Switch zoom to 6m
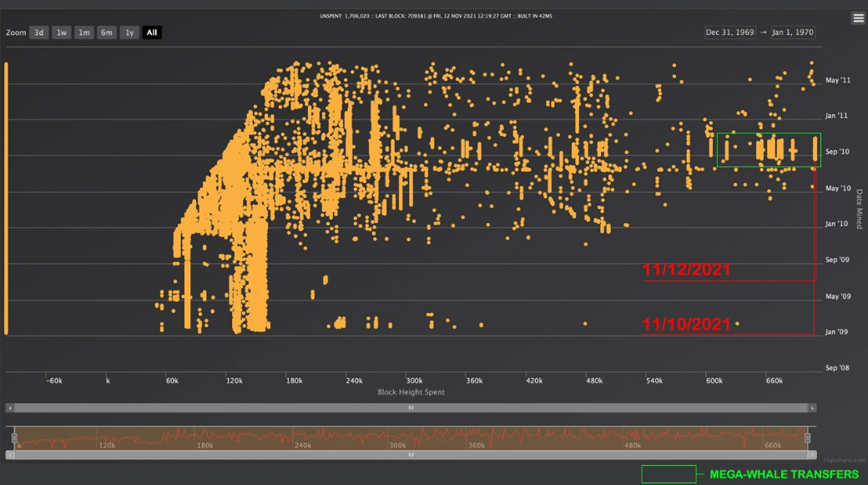Viewport: 868px width, 485px height. pos(106,33)
